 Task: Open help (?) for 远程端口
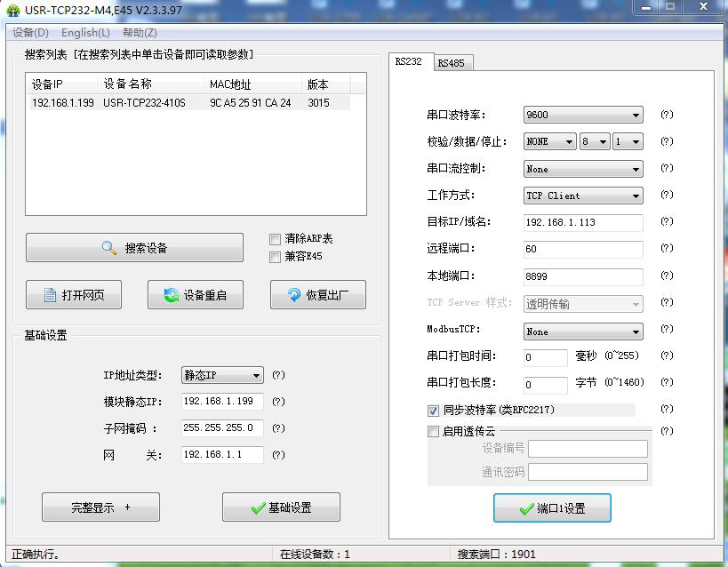[x=667, y=248]
